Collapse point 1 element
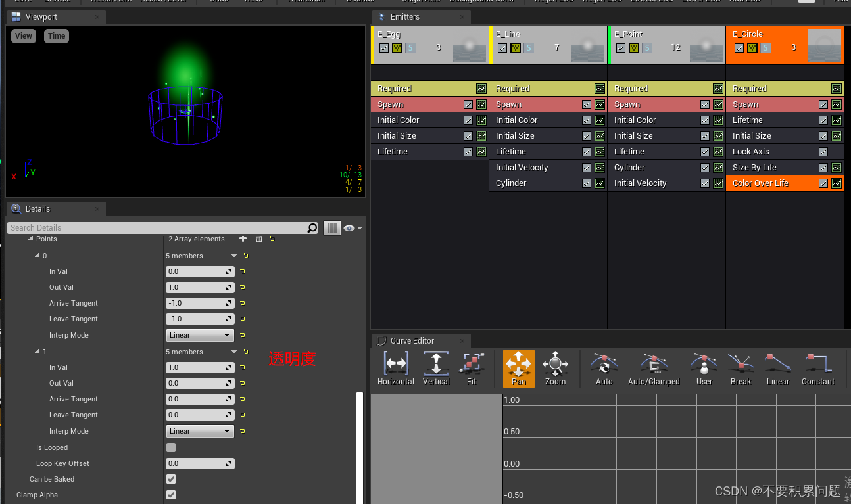Image resolution: width=851 pixels, height=504 pixels. click(x=37, y=352)
